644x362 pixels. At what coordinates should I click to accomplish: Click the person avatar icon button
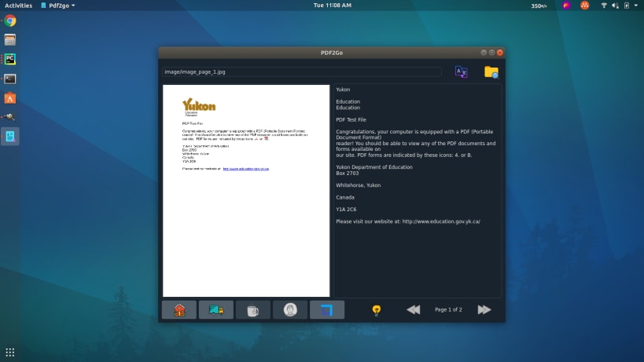click(290, 310)
